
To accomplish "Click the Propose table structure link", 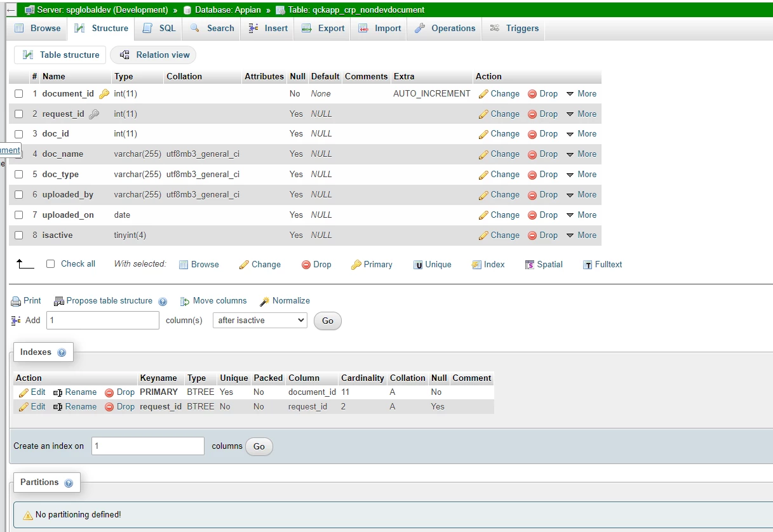I will pos(109,301).
